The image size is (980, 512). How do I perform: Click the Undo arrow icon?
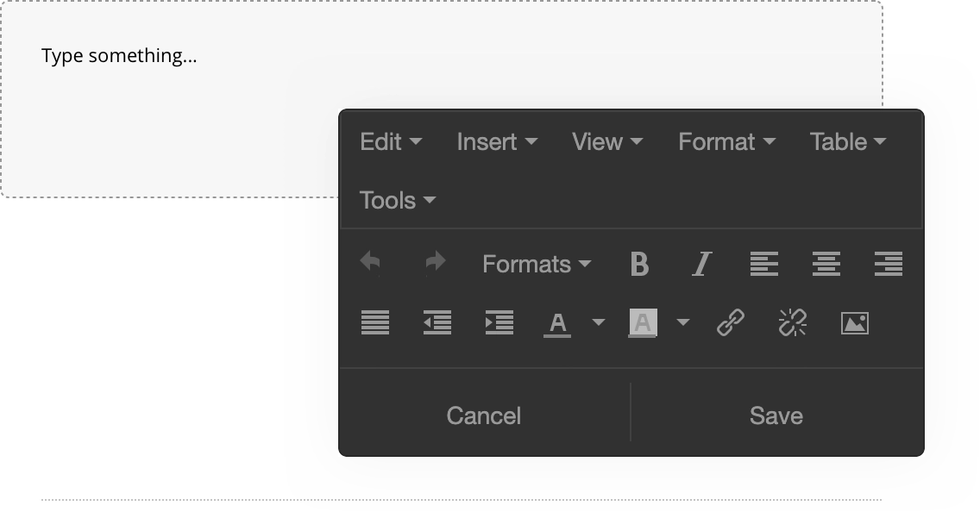click(371, 262)
